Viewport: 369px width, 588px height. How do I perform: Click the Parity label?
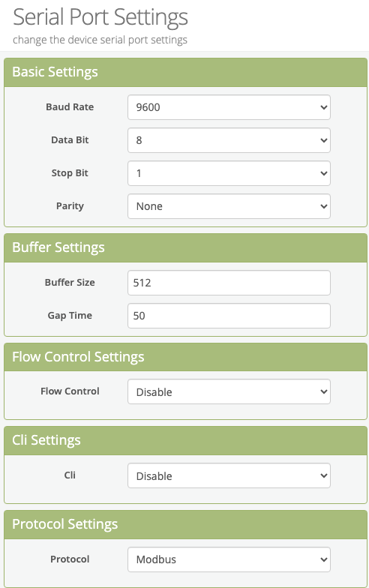(x=70, y=206)
